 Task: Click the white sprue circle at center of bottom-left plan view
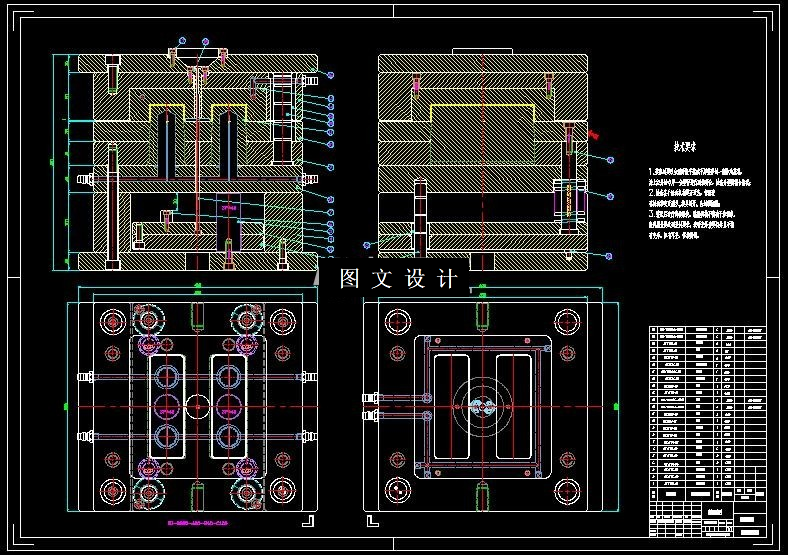click(x=198, y=406)
